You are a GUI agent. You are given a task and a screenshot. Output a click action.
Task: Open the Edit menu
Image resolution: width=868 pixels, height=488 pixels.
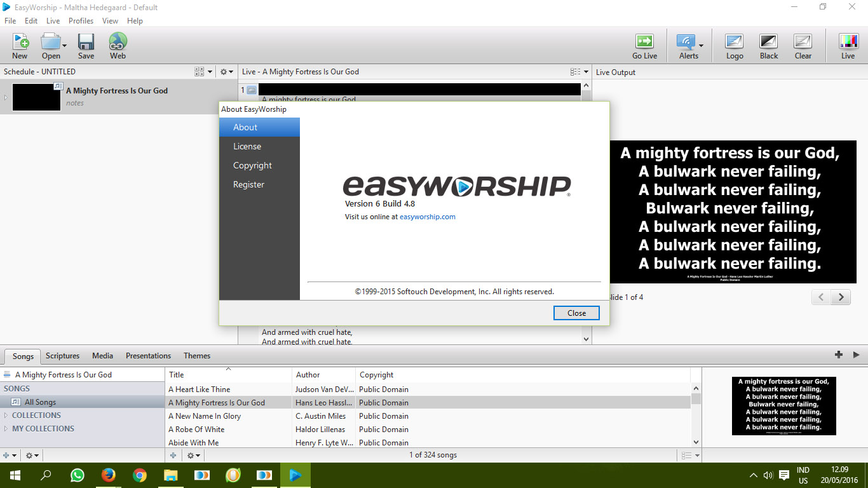pos(31,21)
